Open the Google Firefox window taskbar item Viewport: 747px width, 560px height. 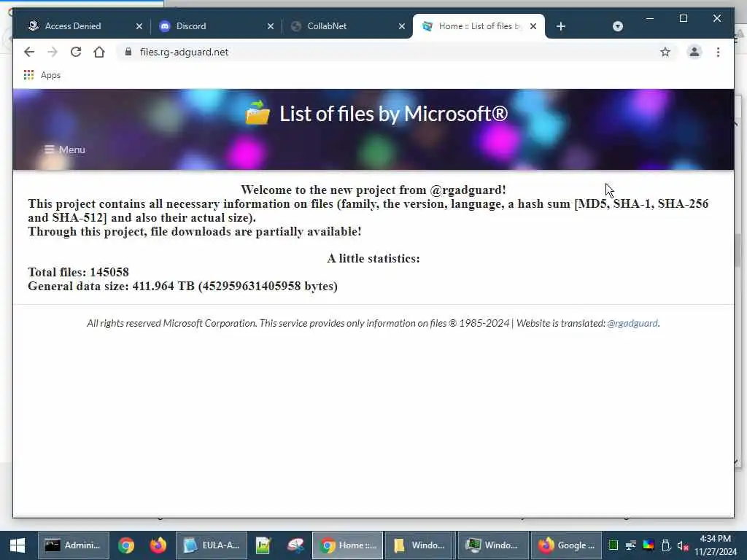[566, 545]
